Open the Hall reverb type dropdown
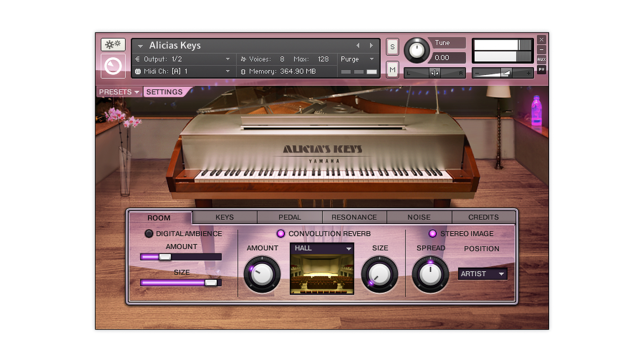The image size is (644, 362). [x=322, y=248]
